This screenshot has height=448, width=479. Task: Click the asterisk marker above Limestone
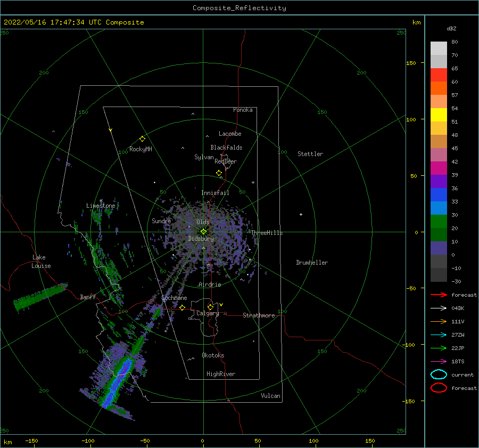101,201
